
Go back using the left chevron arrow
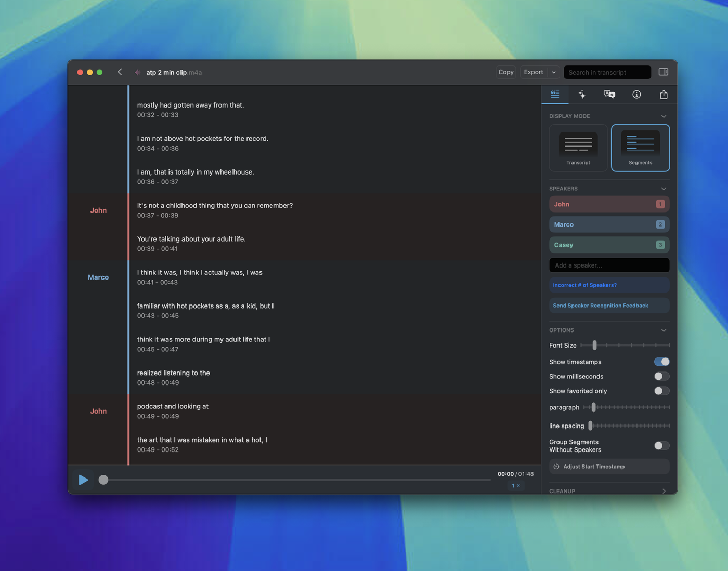pos(120,72)
